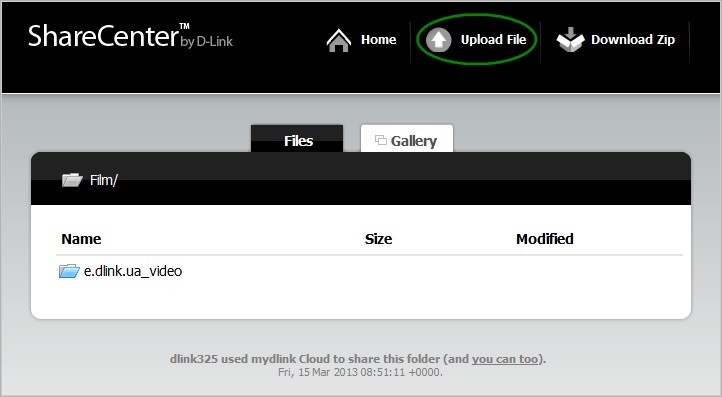Open the e.dlink.ua_video folder name

click(133, 271)
